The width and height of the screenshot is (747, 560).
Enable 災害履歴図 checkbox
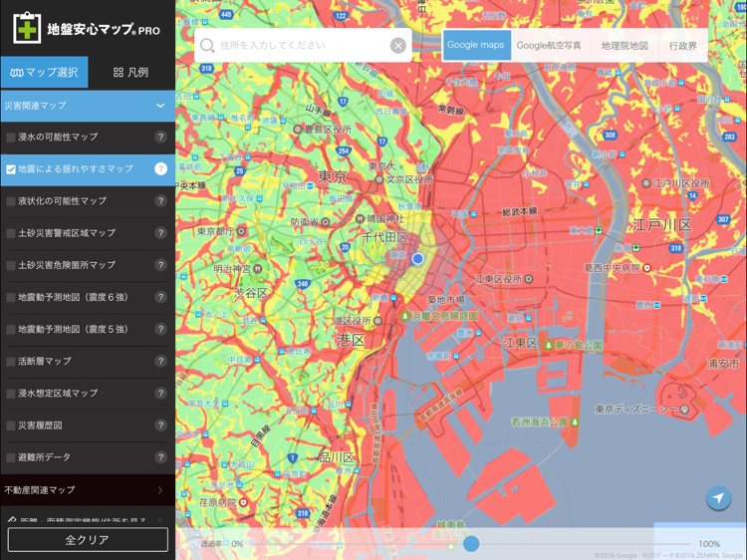[11, 425]
